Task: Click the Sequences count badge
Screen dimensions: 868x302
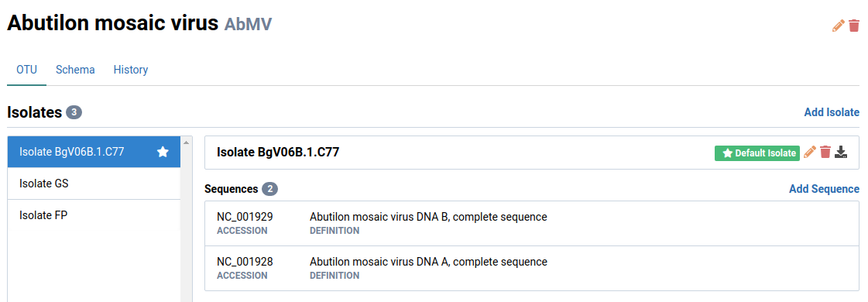Action: click(269, 189)
